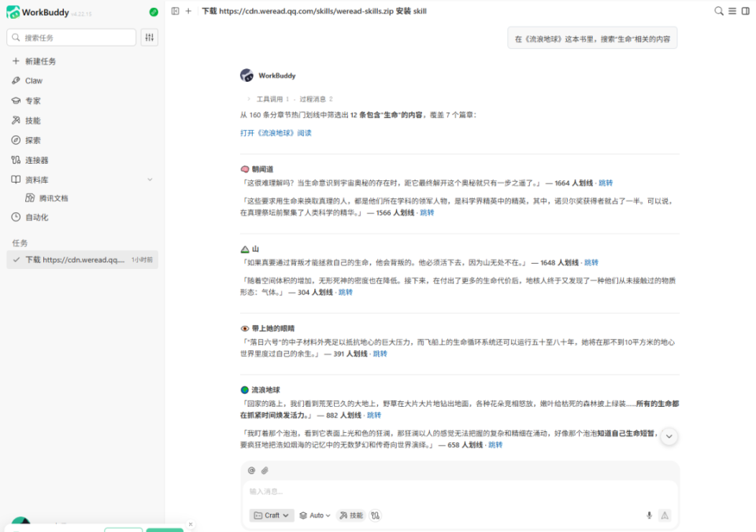Click the microphone voice input icon

pos(649,515)
